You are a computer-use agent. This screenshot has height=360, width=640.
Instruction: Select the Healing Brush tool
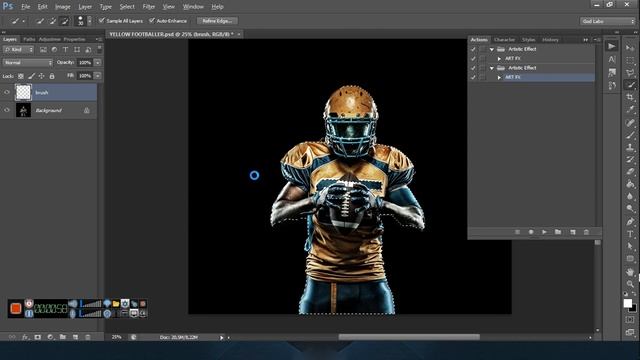(x=630, y=122)
